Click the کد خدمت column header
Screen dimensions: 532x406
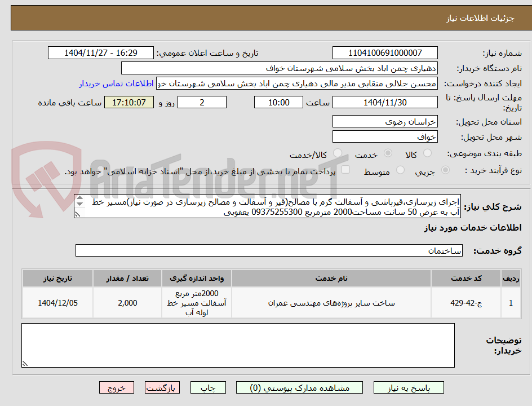tap(466, 279)
